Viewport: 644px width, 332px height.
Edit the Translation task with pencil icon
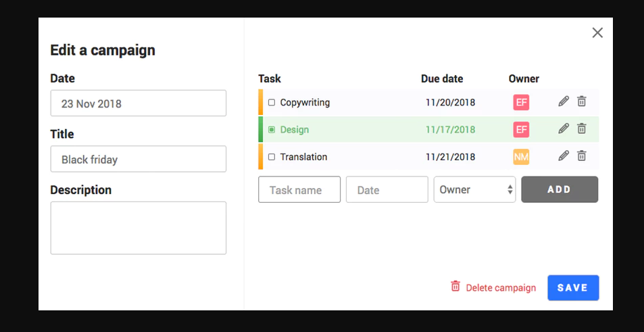click(564, 156)
